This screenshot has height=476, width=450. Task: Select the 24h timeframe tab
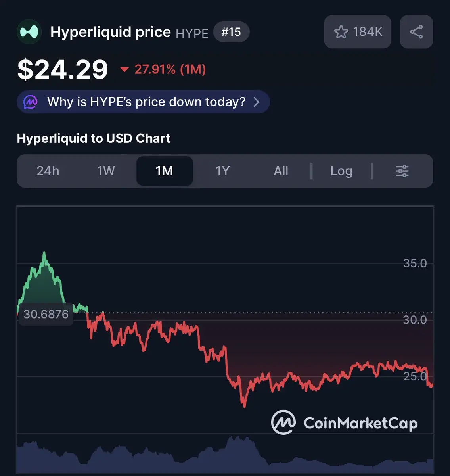pyautogui.click(x=48, y=171)
